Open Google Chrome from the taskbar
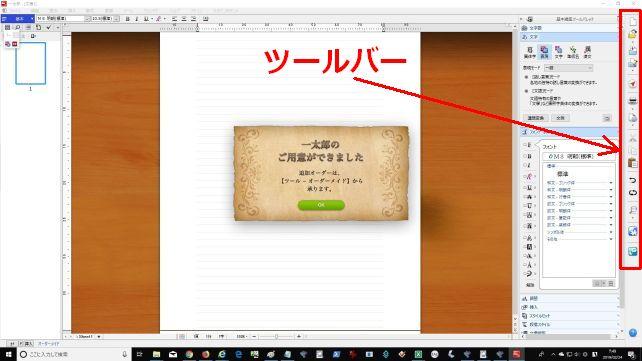The width and height of the screenshot is (642, 361). [x=189, y=354]
